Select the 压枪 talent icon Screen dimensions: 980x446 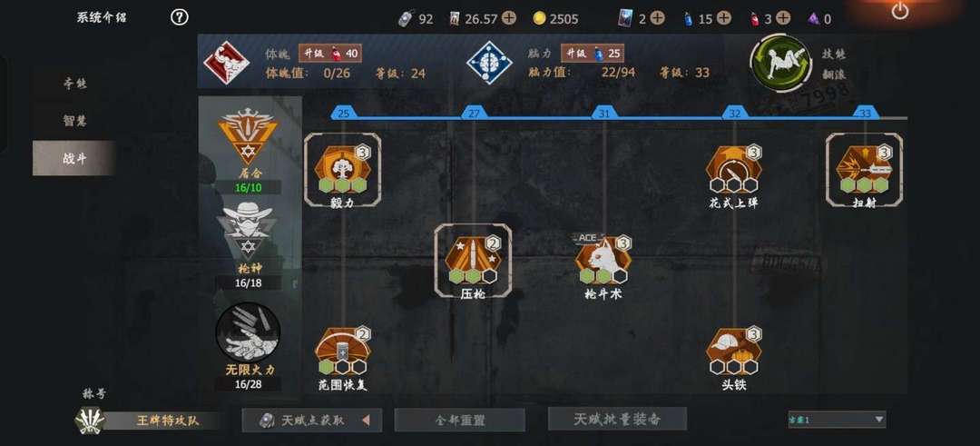pos(473,260)
